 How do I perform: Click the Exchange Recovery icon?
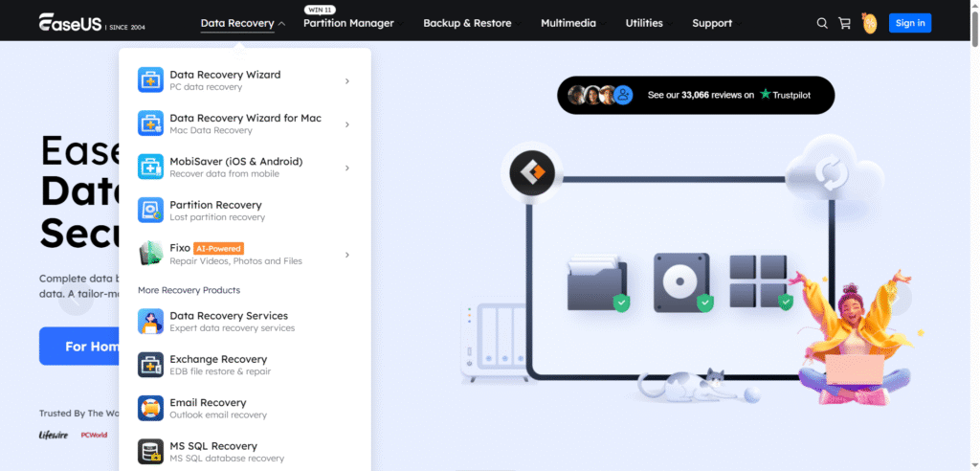[x=151, y=365]
